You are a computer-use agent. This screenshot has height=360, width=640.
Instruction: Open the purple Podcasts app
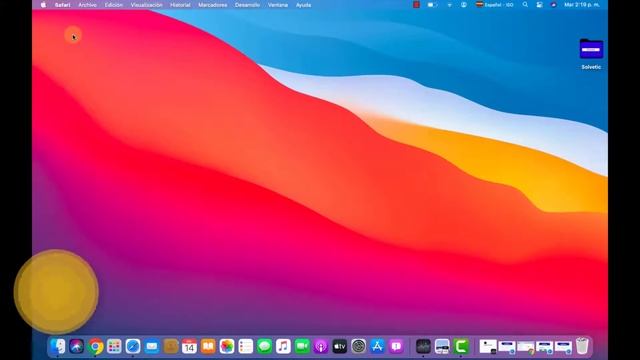[x=321, y=347]
